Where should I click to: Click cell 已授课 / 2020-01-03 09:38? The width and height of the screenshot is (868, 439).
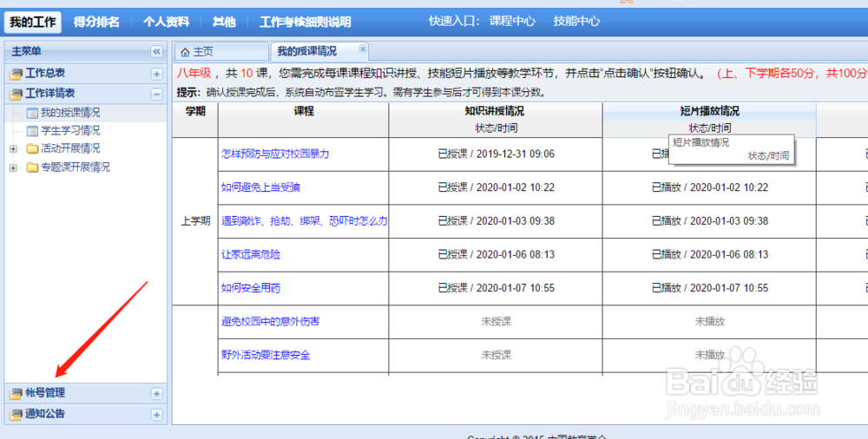coord(496,221)
